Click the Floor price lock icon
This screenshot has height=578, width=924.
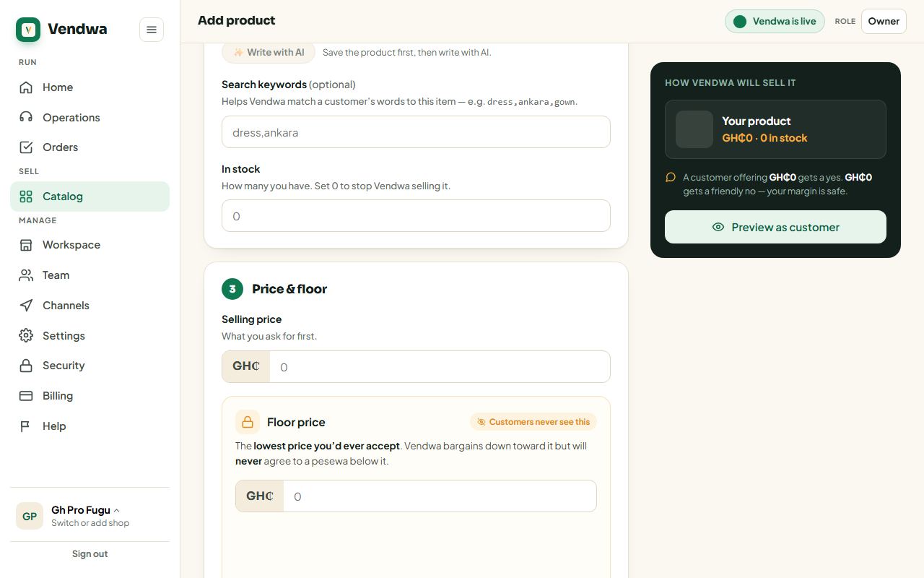[x=248, y=422]
